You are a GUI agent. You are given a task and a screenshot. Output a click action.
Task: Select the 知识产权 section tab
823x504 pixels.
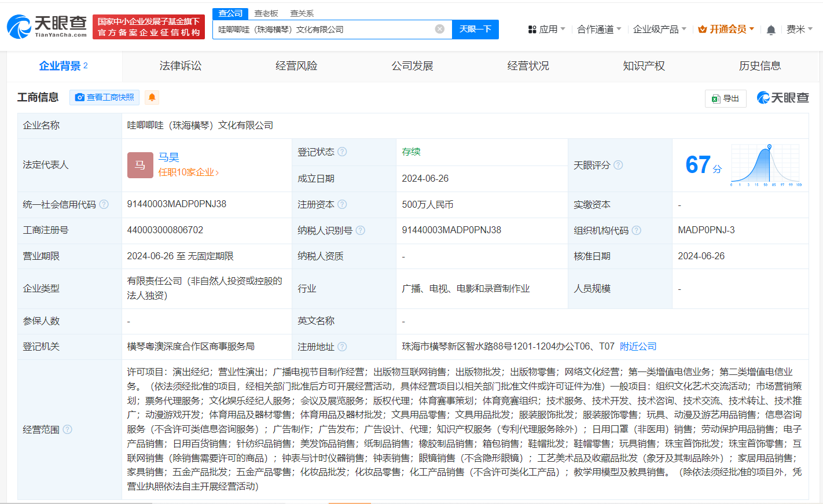(x=644, y=66)
